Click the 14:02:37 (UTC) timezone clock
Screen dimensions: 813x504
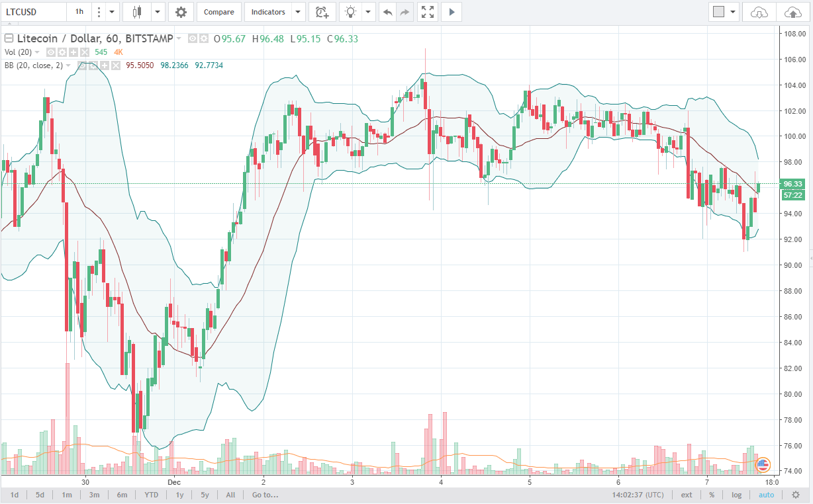point(640,495)
